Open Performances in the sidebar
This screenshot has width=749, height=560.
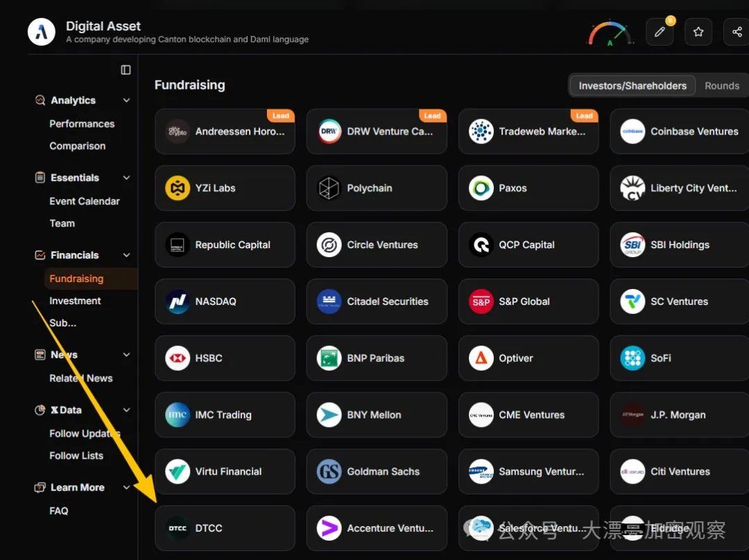82,124
